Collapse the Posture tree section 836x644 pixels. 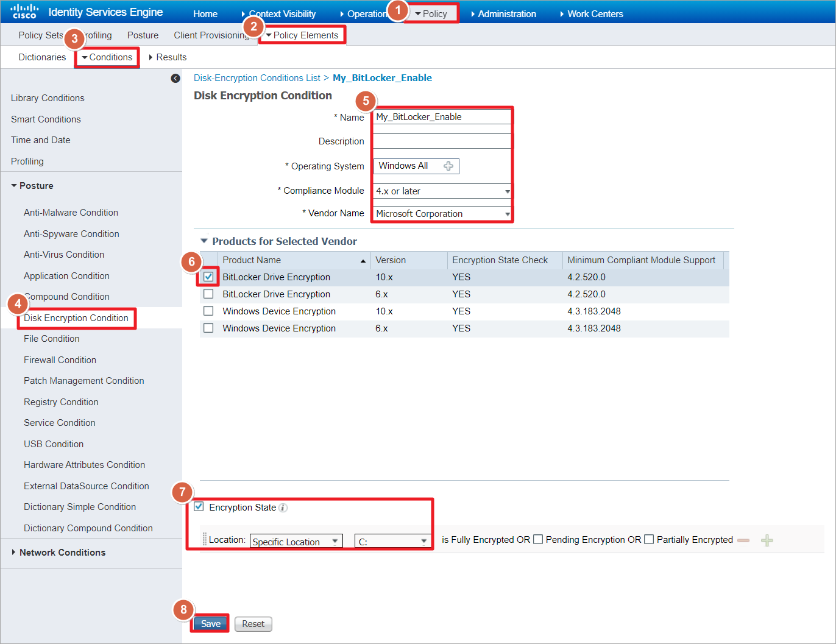(14, 185)
